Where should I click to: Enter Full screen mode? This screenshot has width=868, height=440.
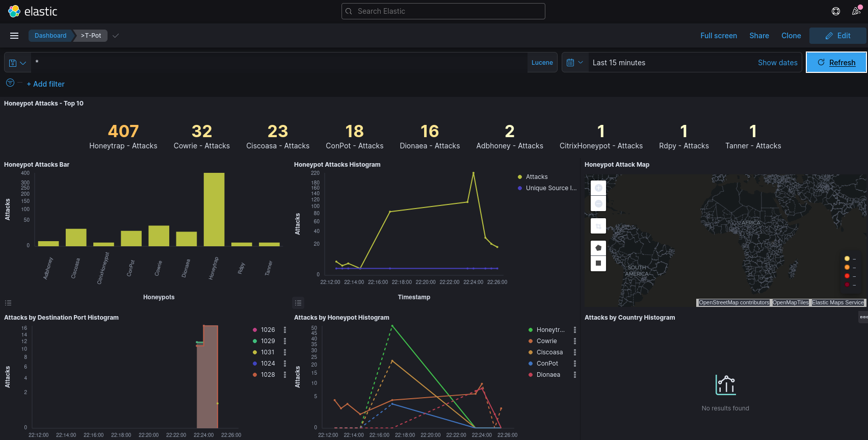(x=719, y=36)
